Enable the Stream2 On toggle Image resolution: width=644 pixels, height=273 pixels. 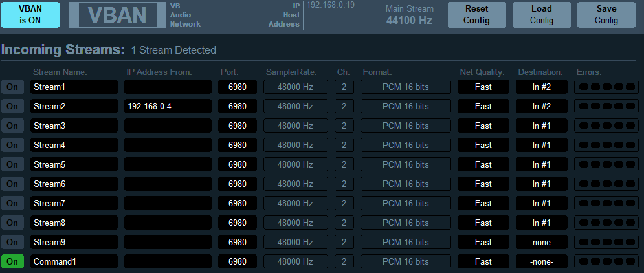tap(12, 106)
